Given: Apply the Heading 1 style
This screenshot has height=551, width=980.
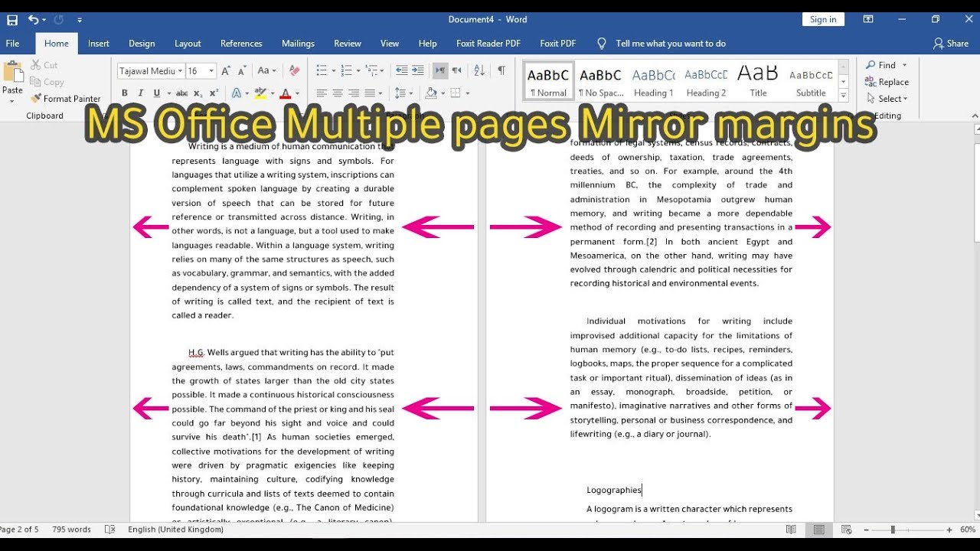Looking at the screenshot, I should click(653, 81).
